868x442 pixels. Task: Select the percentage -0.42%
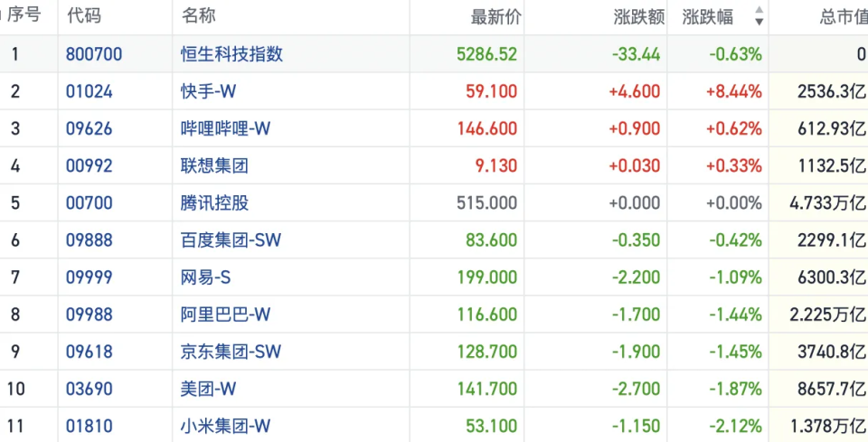(736, 240)
